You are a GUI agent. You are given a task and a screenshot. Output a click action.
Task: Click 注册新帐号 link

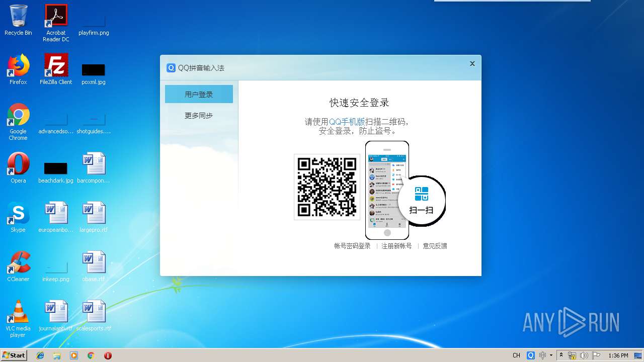coord(396,246)
